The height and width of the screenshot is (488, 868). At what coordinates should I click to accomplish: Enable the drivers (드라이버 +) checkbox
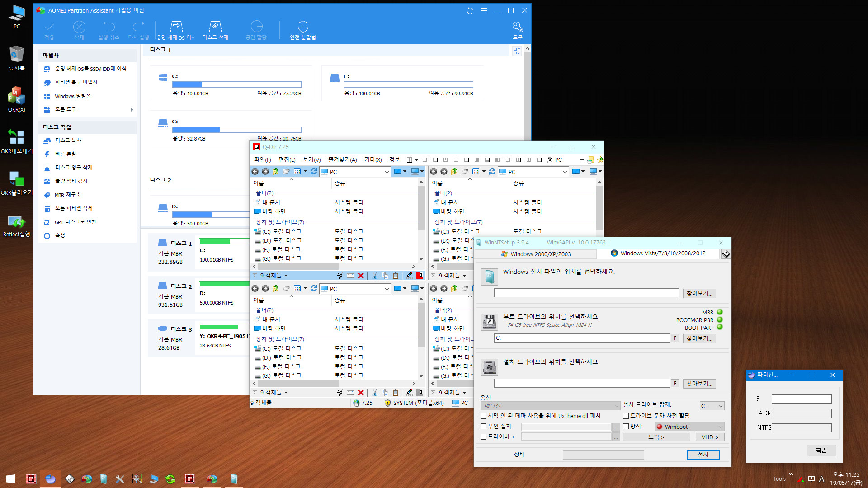(484, 437)
